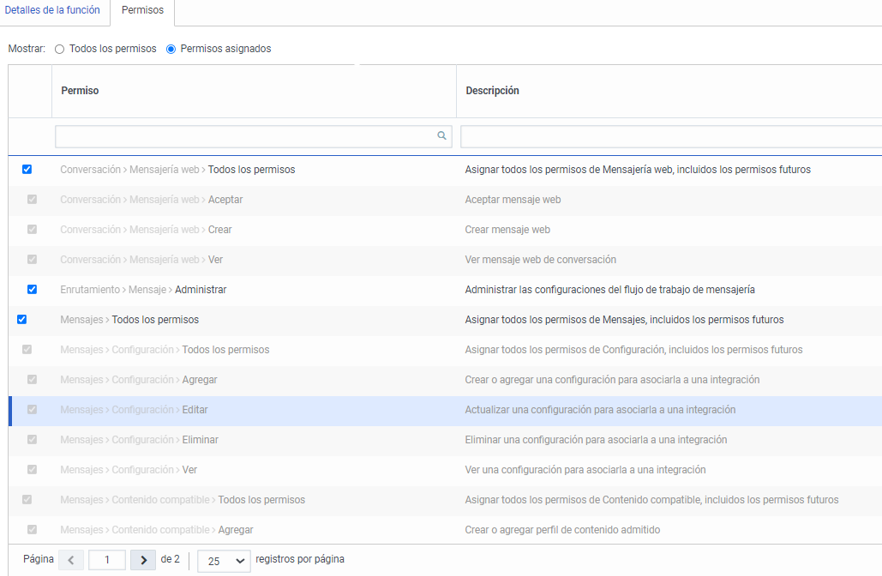882x576 pixels.
Task: Click 'Mensajes > Todos los permisos' permission text
Action: [x=129, y=320]
